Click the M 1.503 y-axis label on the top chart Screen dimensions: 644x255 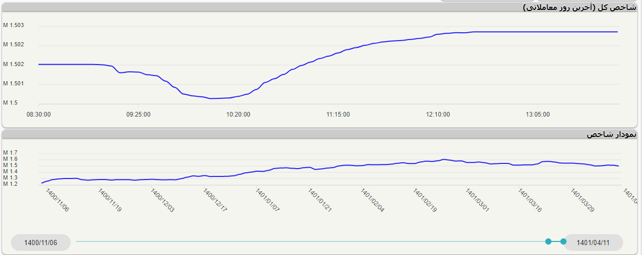14,25
